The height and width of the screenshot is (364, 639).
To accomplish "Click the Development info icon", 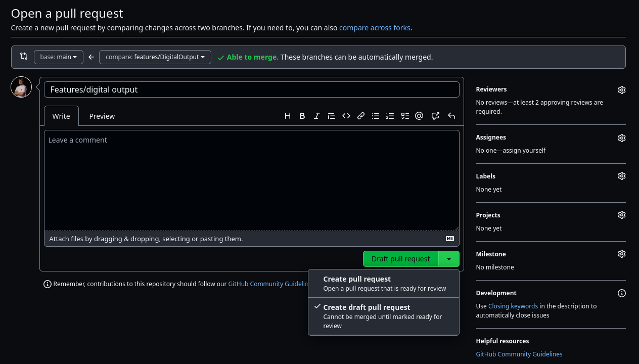I will click(622, 293).
